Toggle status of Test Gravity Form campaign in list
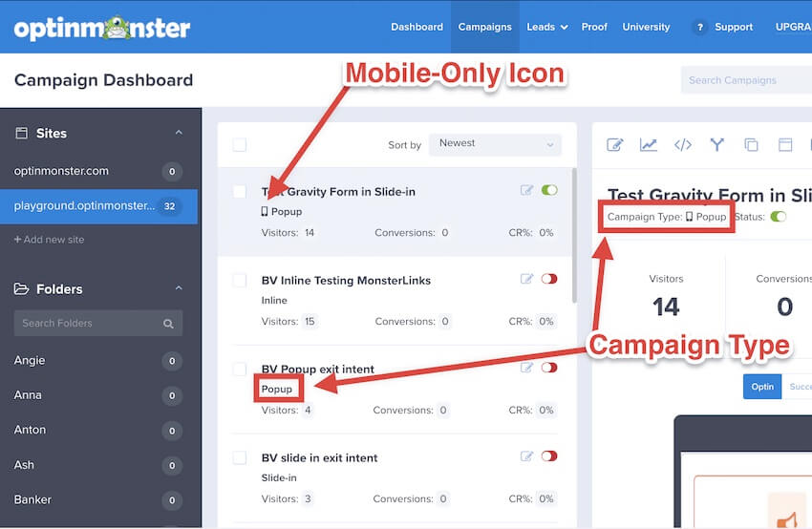 pos(549,190)
